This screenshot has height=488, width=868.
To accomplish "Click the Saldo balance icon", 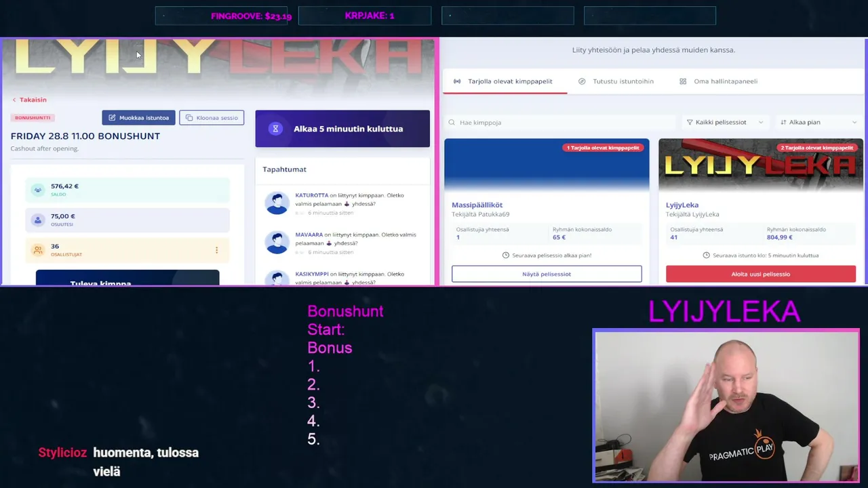I will (x=38, y=190).
